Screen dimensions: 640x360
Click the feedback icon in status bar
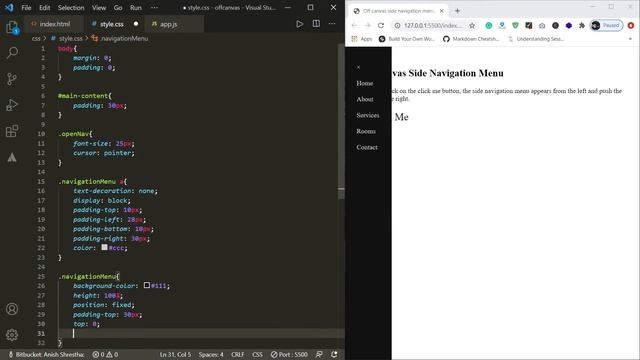[x=319, y=354]
